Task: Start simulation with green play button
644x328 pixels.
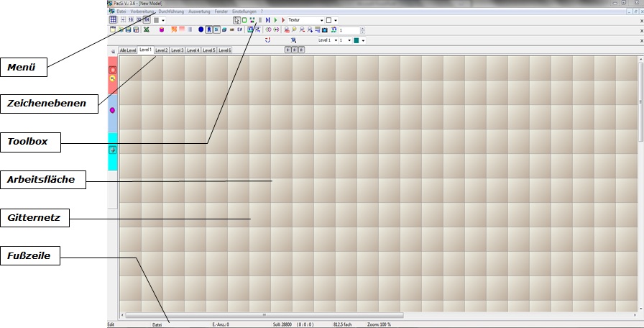Action: pyautogui.click(x=275, y=19)
